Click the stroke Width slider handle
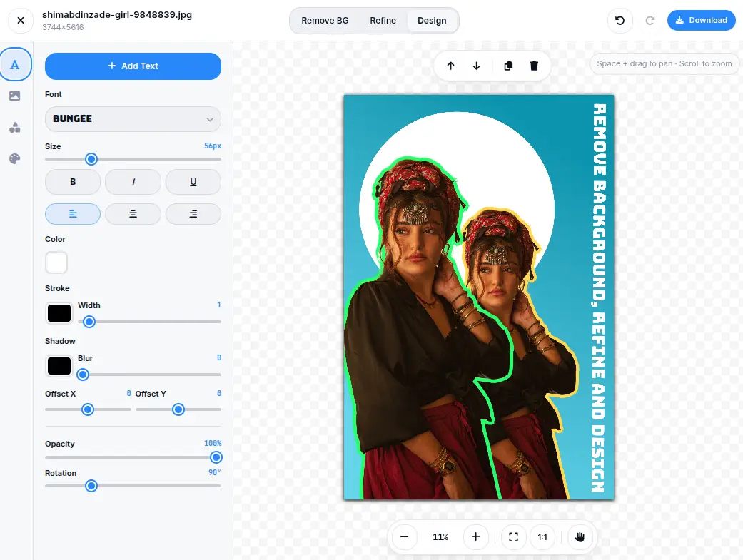This screenshot has height=560, width=743. coord(89,322)
